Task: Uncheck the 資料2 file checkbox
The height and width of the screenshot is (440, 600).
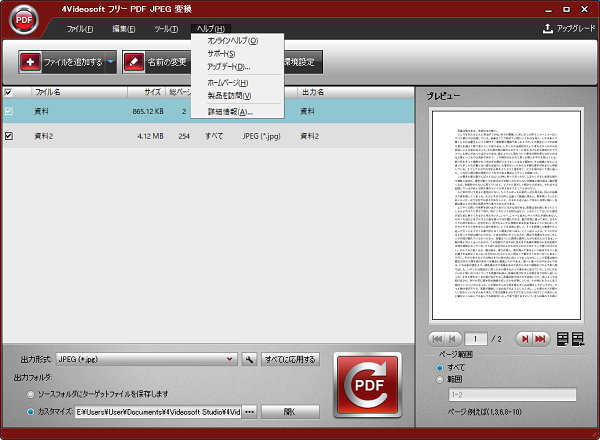Action: click(x=9, y=135)
